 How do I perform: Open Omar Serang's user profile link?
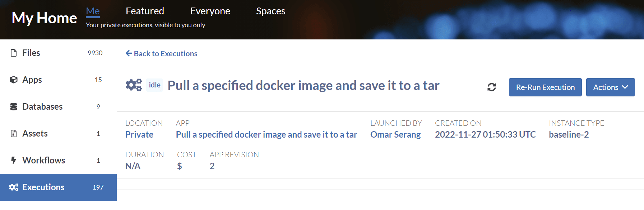point(395,134)
